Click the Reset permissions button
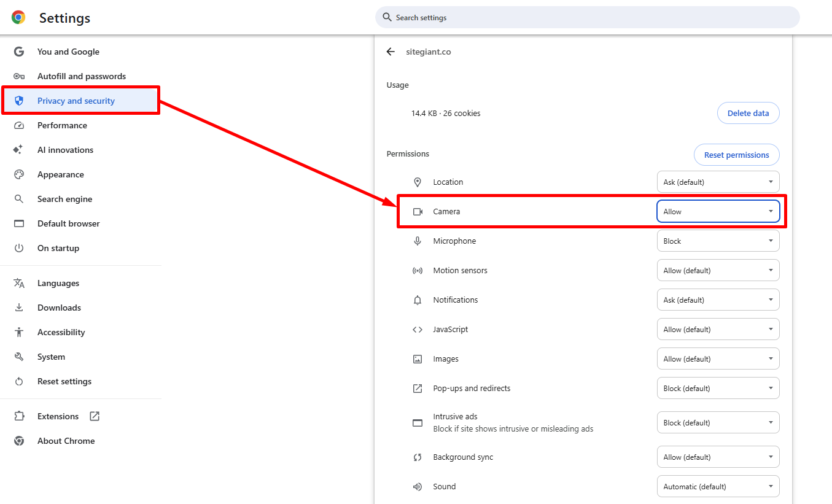Viewport: 832px width, 504px height. pyautogui.click(x=736, y=155)
